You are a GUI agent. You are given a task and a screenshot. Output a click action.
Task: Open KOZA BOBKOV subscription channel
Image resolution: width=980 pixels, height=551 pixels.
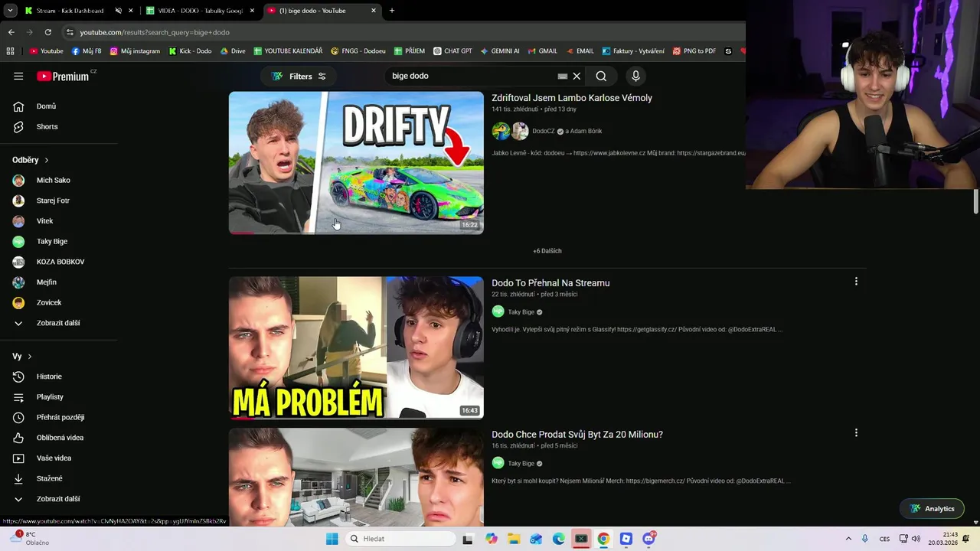tap(59, 262)
